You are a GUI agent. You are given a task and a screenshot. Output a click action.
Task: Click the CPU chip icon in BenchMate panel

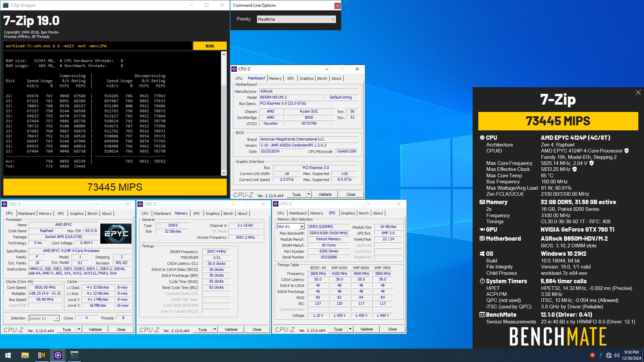[x=482, y=137]
